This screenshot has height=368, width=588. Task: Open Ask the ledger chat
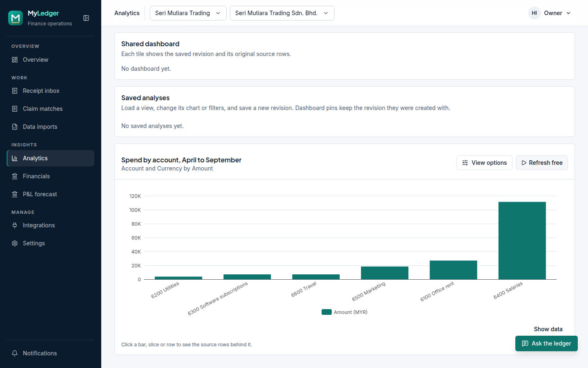pyautogui.click(x=546, y=343)
